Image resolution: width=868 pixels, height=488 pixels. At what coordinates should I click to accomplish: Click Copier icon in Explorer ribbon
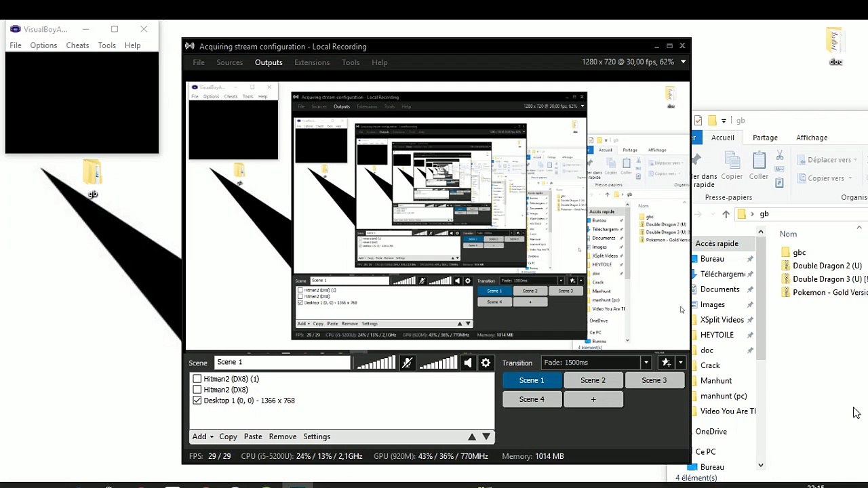[x=732, y=166]
